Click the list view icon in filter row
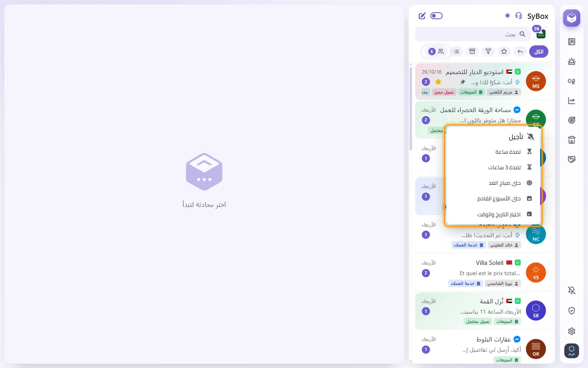 tap(457, 52)
